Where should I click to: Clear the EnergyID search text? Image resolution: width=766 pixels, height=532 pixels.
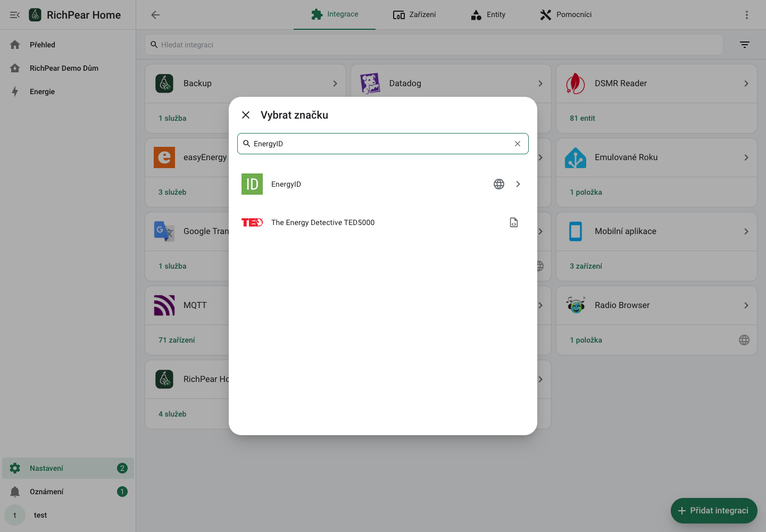tap(518, 144)
